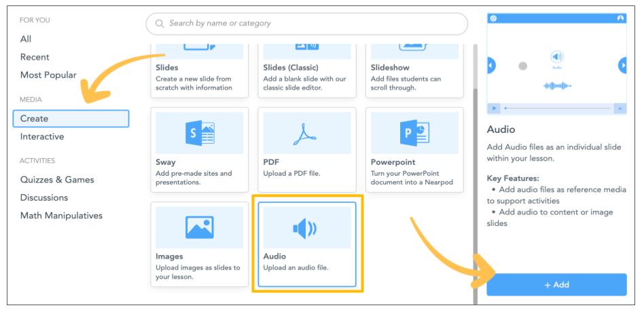Show All content types
The image size is (644, 312).
click(x=25, y=39)
